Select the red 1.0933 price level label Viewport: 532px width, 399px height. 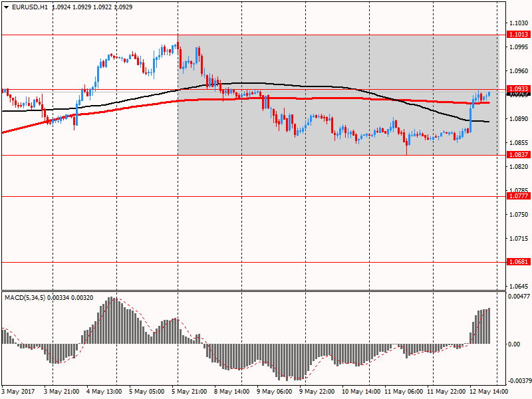(518, 89)
